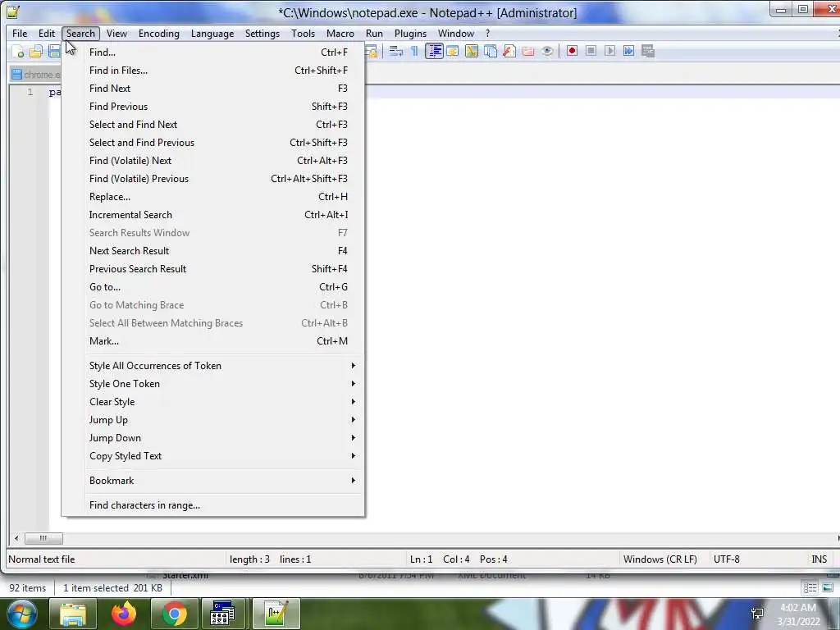Click the Save recorded macro icon
Viewport: 840px width, 630px height.
[648, 51]
